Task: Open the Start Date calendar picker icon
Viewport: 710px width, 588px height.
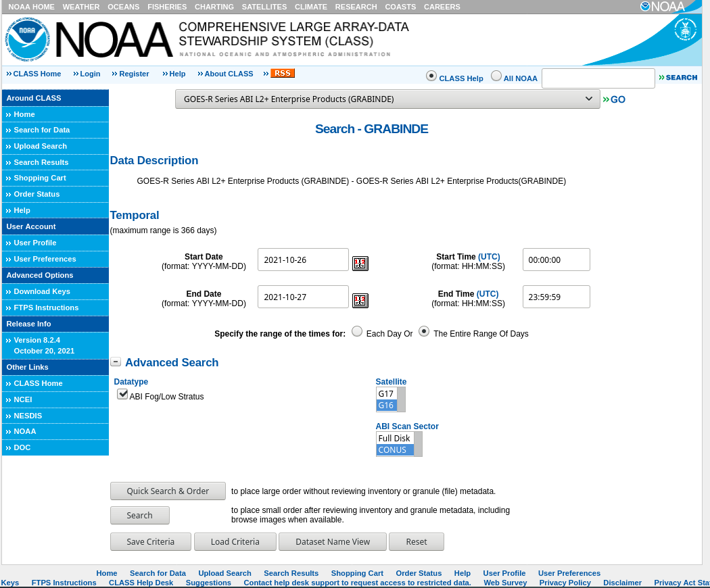Action: click(x=360, y=264)
